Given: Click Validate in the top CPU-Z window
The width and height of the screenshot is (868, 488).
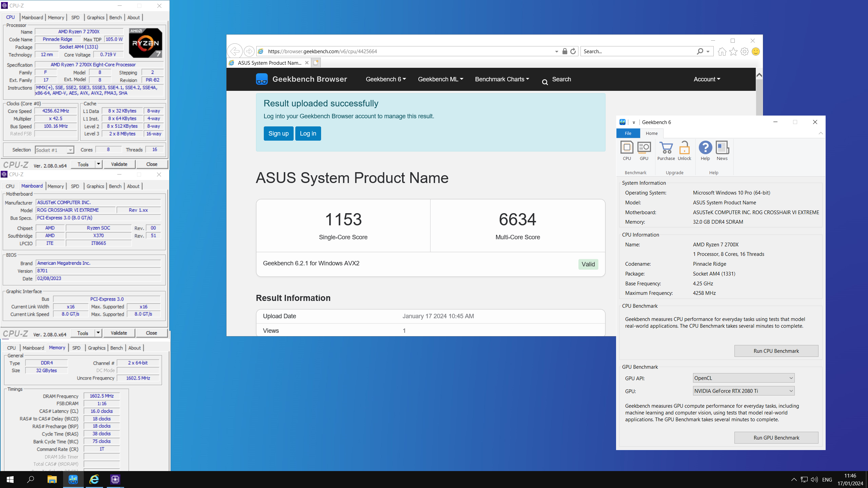Looking at the screenshot, I should [x=119, y=164].
